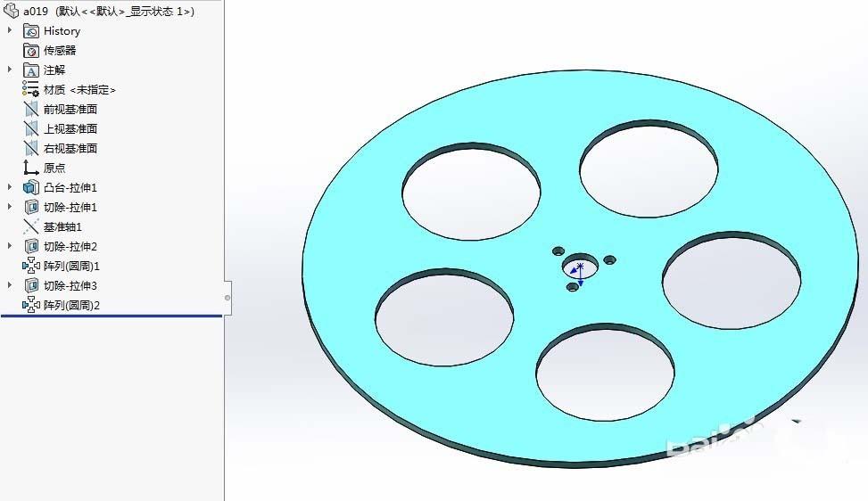This screenshot has height=501, width=868.
Task: Click the 凸台-拉伸1 extrude feature icon
Action: (x=31, y=187)
